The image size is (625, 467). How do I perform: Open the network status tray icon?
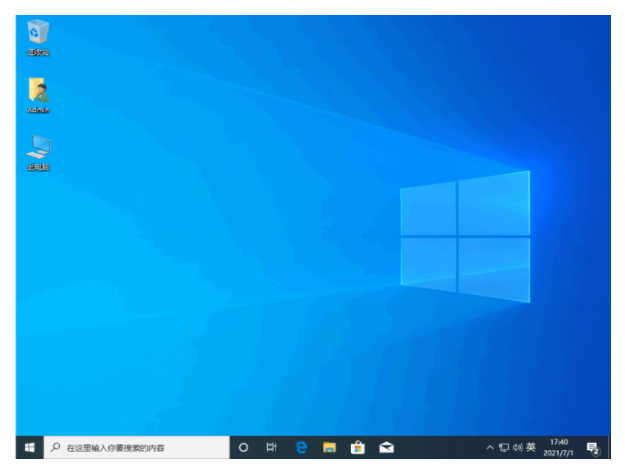pos(504,448)
